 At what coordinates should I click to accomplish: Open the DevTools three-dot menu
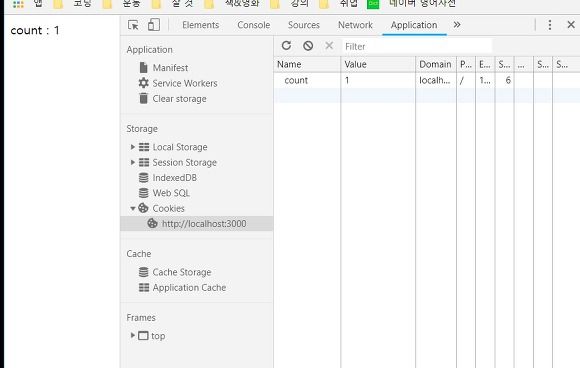click(x=550, y=25)
